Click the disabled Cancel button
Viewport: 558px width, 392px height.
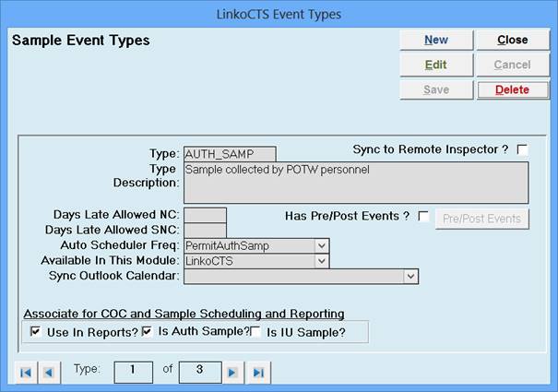pos(513,65)
